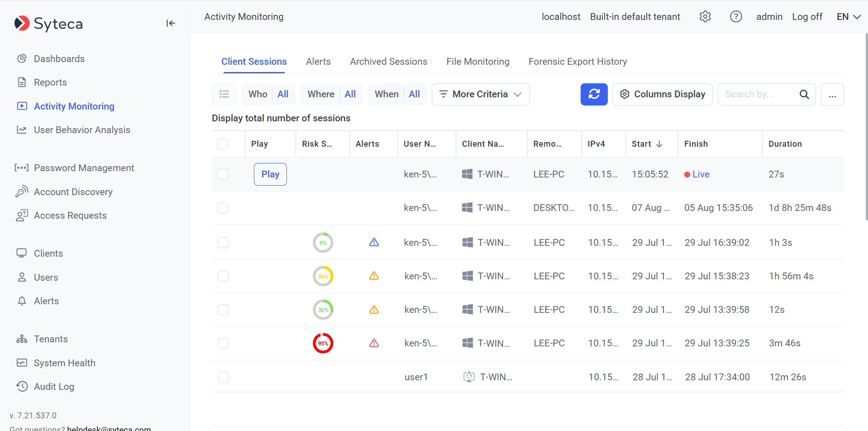
Task: Open the File Monitoring tab
Action: click(x=477, y=62)
